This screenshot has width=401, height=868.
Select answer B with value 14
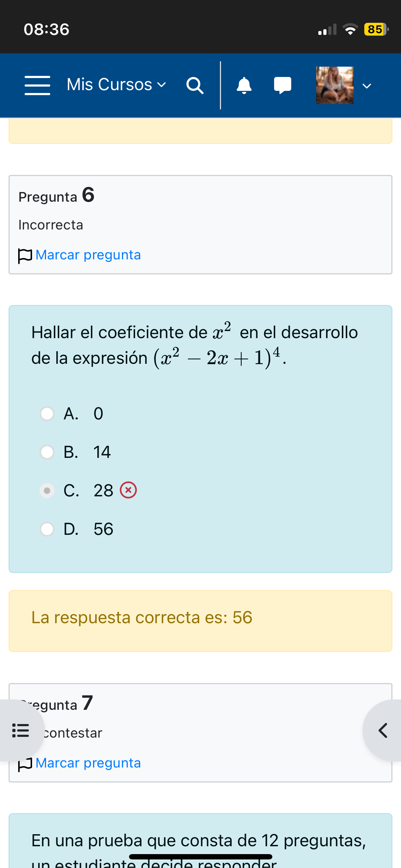point(47,452)
